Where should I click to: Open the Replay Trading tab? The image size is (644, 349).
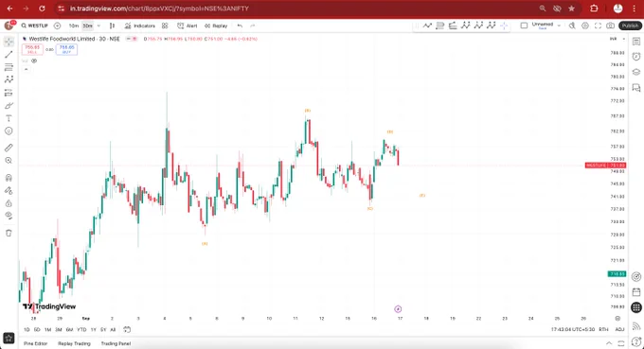point(74,343)
